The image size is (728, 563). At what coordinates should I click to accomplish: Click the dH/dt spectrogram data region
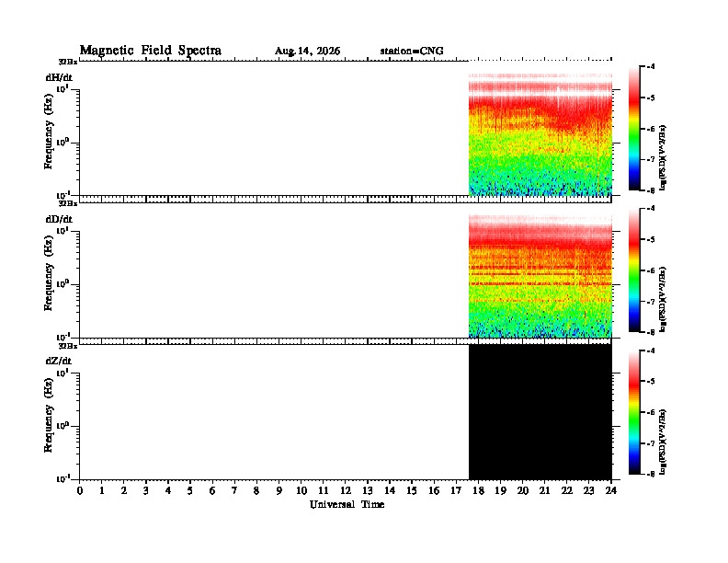[540, 134]
